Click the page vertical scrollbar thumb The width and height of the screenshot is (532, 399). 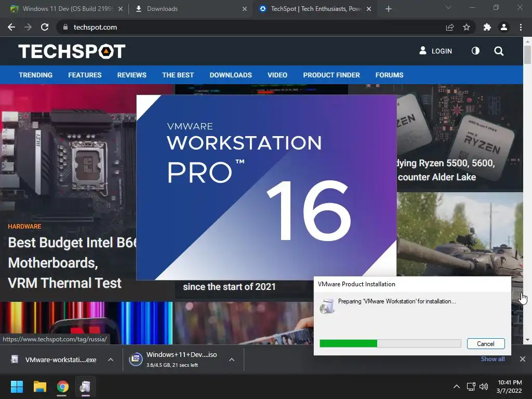527,54
